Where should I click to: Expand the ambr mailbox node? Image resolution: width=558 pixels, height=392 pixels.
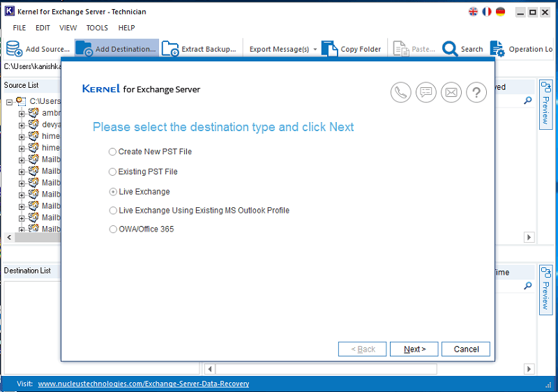click(x=22, y=114)
